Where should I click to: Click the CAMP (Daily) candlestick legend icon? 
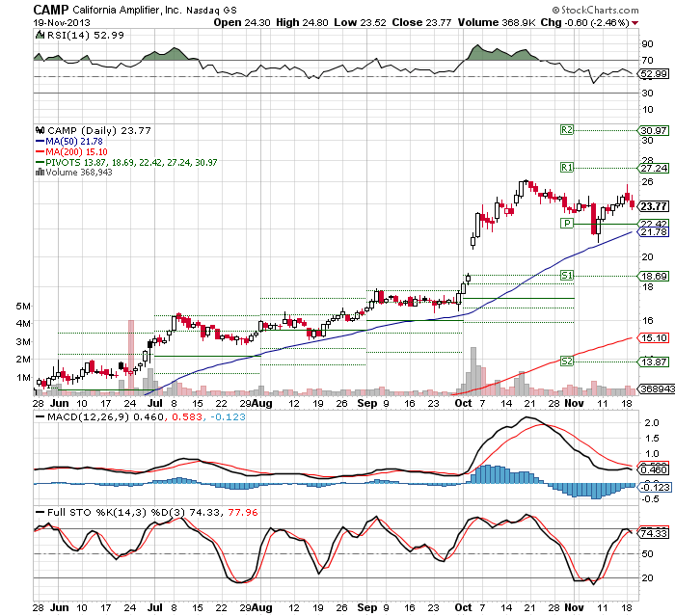click(40, 130)
